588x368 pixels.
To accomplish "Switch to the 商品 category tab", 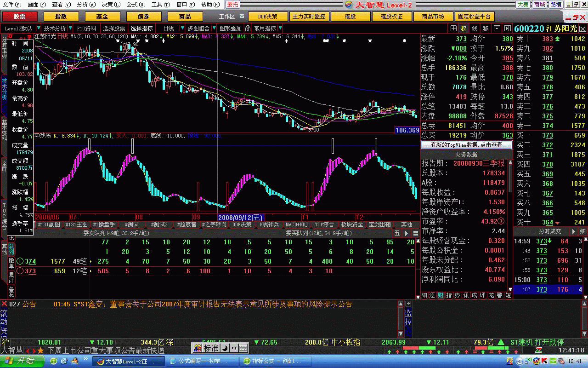I will click(x=185, y=17).
